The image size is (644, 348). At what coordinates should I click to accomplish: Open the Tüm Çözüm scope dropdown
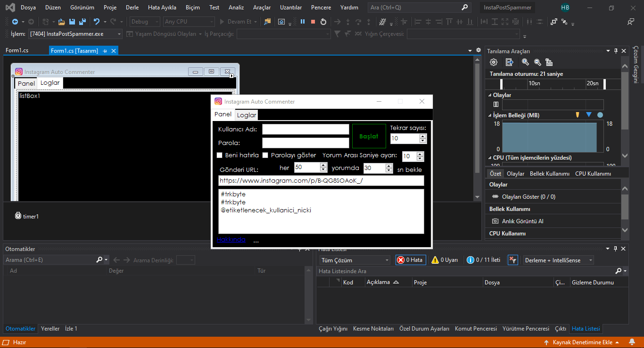pos(355,260)
